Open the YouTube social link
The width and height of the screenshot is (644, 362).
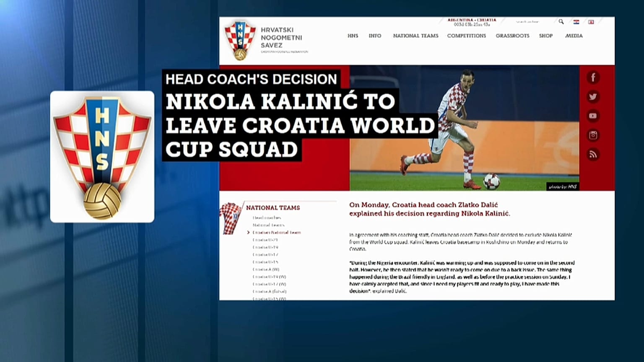(x=593, y=116)
